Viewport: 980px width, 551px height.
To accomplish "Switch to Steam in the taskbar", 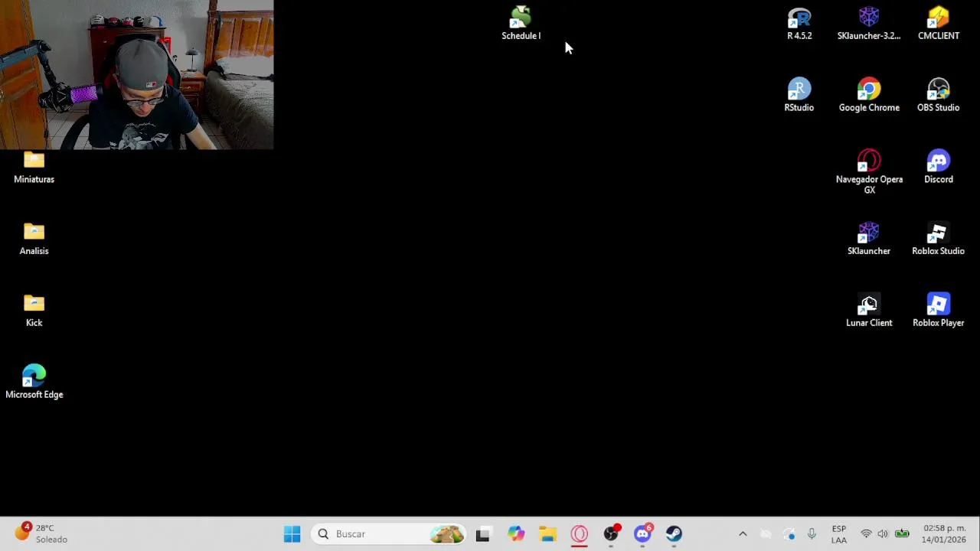I will tap(674, 534).
